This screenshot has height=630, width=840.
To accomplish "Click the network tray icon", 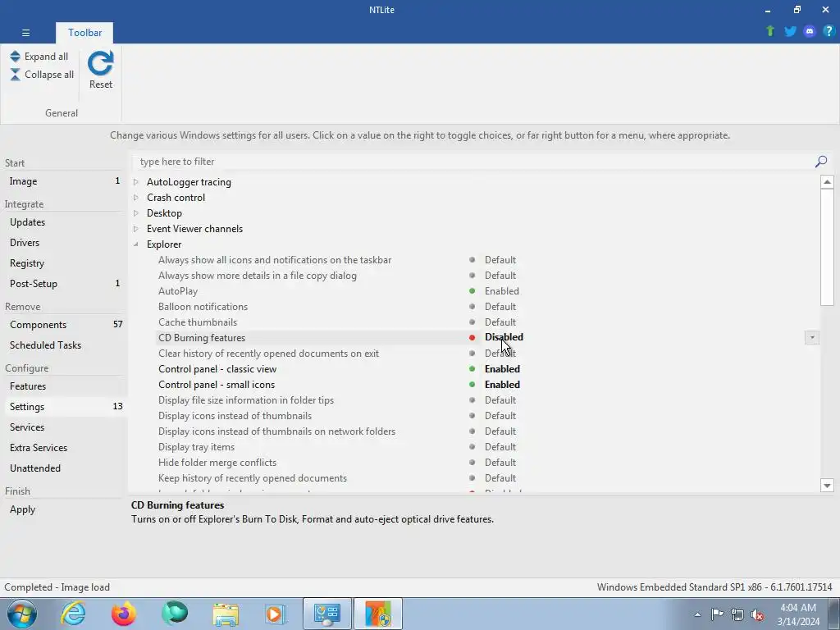I will (737, 614).
